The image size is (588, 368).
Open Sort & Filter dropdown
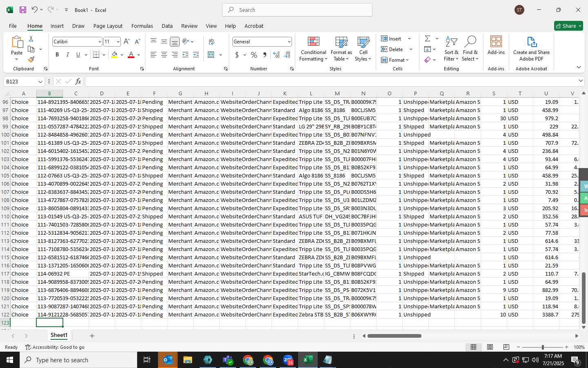point(451,49)
